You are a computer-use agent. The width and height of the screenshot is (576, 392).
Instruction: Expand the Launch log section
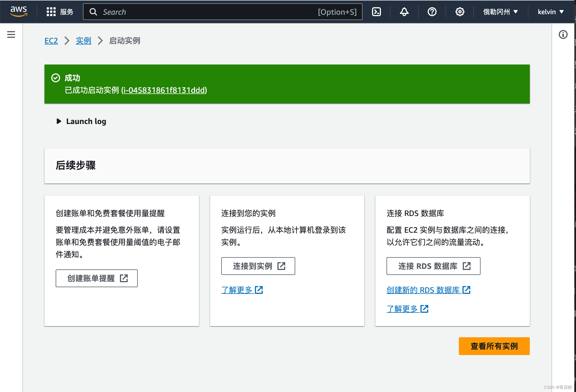(x=81, y=121)
